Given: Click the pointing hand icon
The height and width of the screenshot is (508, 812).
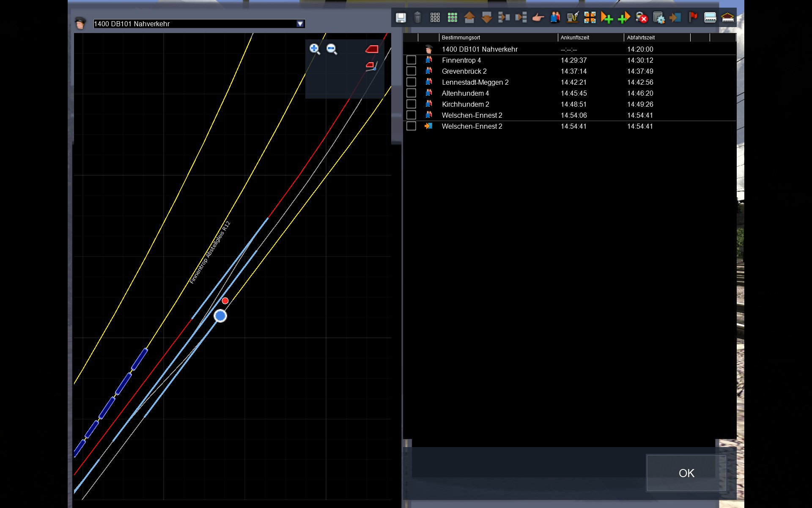Looking at the screenshot, I should (x=538, y=17).
